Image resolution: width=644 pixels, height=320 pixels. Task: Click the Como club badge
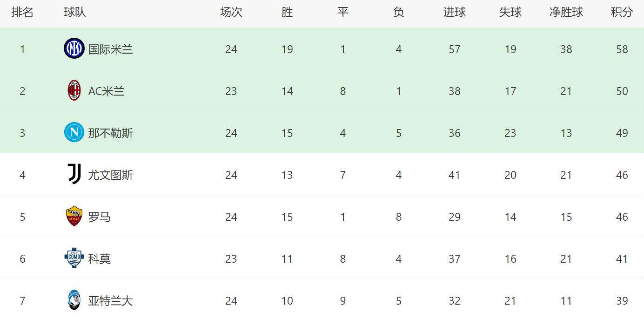74,259
